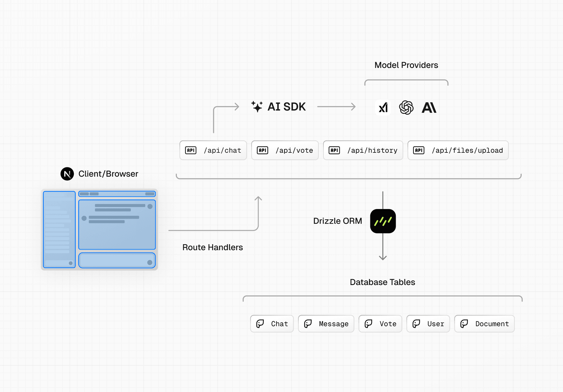Click the Message table box
This screenshot has width=563, height=392.
tap(326, 324)
